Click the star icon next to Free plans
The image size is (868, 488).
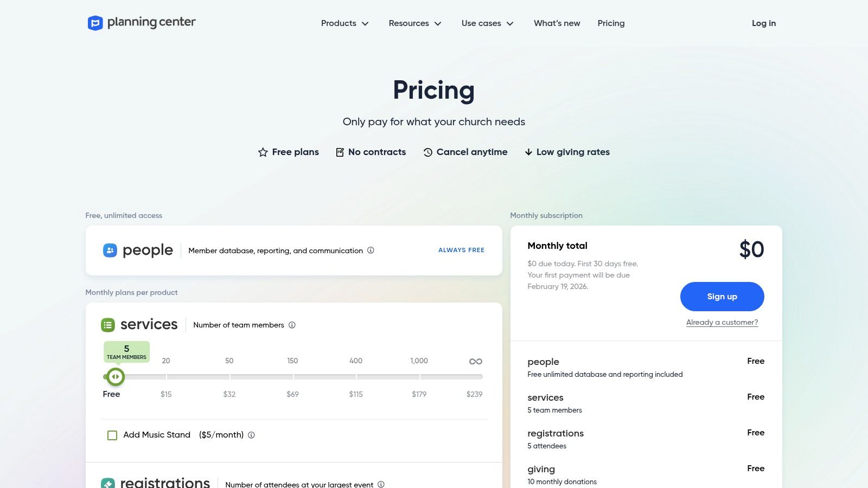[x=263, y=152]
